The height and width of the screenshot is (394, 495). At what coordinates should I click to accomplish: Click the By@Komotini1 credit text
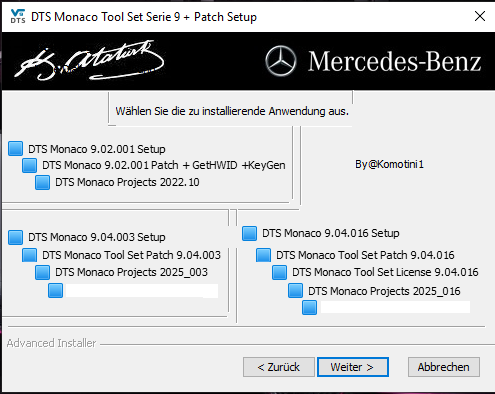(x=389, y=164)
